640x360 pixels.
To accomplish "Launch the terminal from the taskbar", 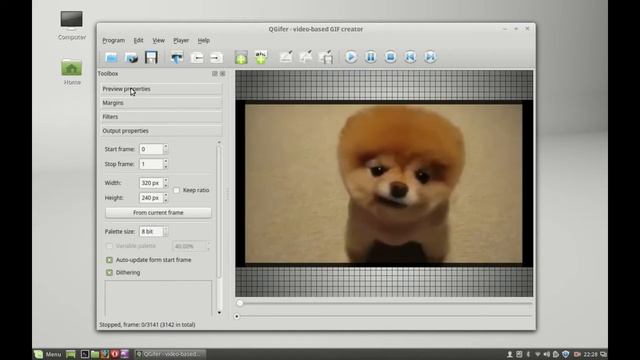I will [84, 354].
